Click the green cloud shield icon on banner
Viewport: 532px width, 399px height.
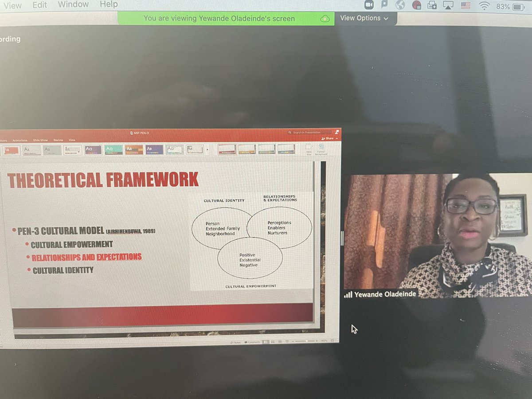325,18
